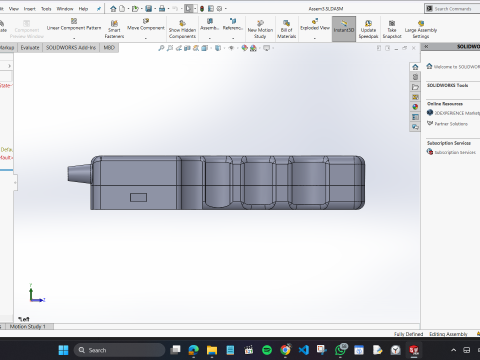The height and width of the screenshot is (360, 480).
Task: Select the Motion Study 1 tab
Action: 27,326
